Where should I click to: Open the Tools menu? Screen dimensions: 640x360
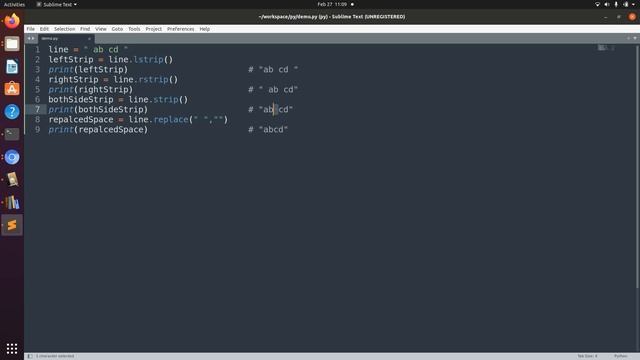(134, 29)
